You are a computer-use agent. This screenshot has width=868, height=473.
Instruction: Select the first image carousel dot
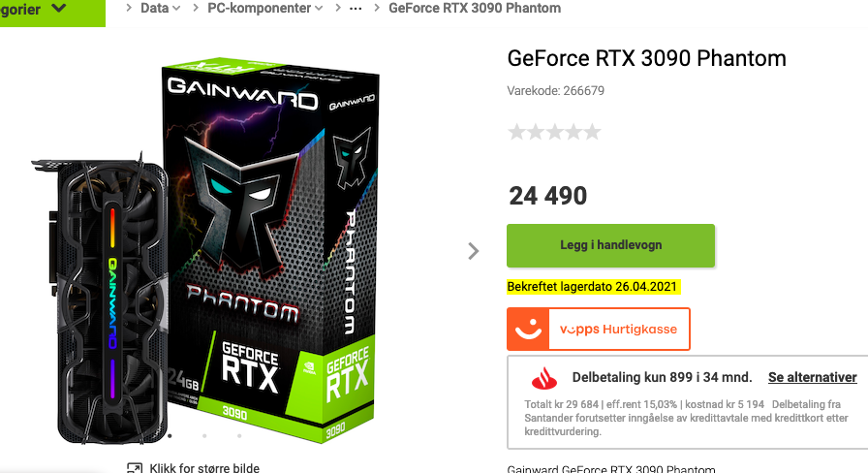click(x=170, y=436)
